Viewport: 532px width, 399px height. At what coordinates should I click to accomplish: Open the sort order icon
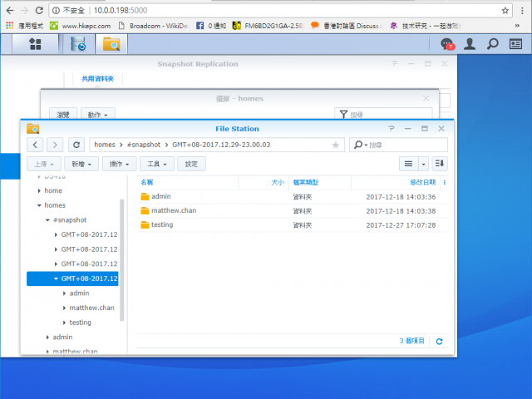(x=440, y=164)
